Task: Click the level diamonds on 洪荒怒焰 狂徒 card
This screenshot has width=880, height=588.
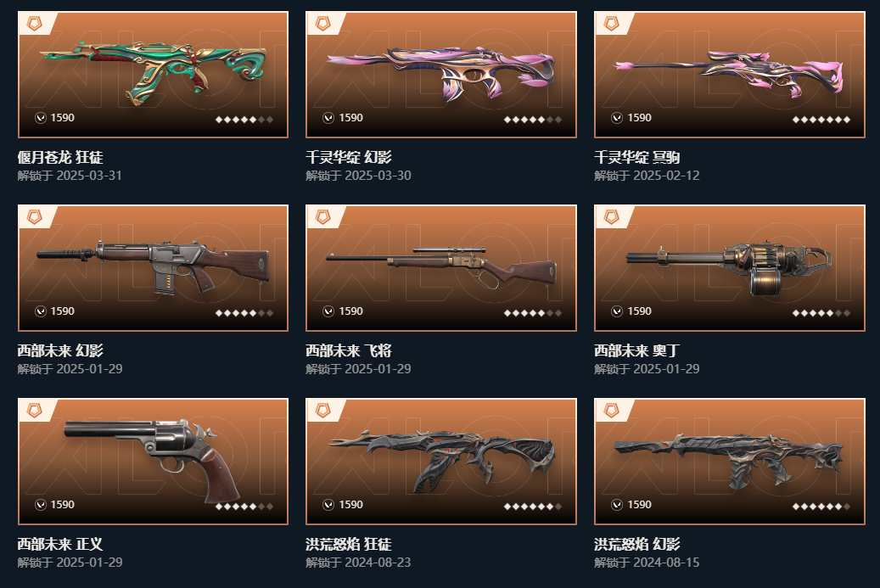Action: 533,507
